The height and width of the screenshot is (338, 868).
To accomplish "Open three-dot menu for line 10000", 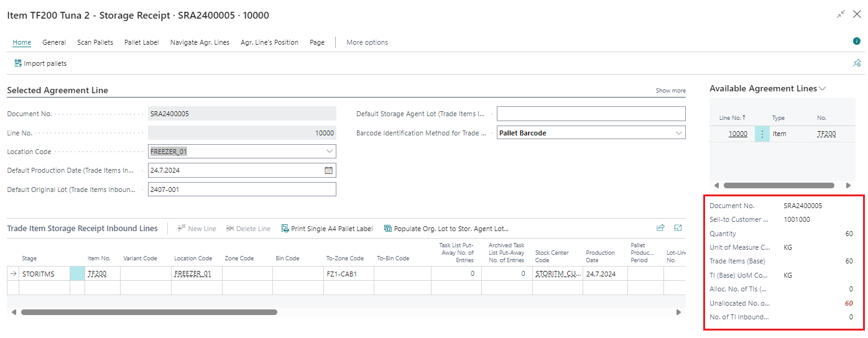I will pyautogui.click(x=762, y=134).
